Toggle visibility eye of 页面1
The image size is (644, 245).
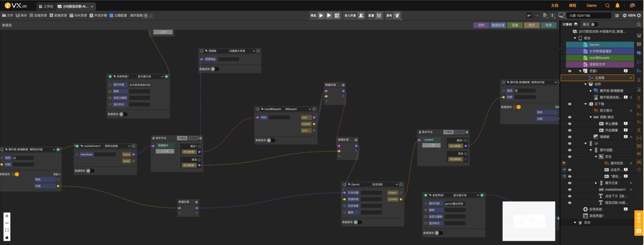(570, 71)
